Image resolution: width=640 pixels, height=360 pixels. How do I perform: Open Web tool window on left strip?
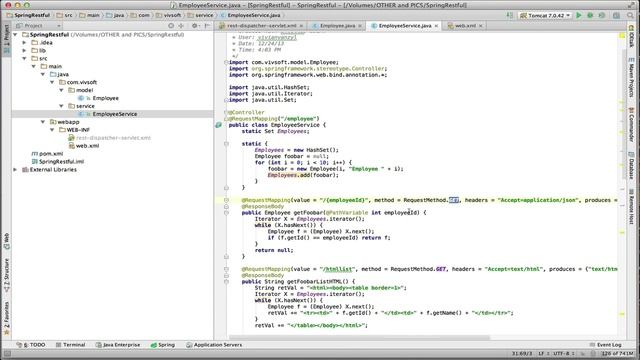[6, 241]
